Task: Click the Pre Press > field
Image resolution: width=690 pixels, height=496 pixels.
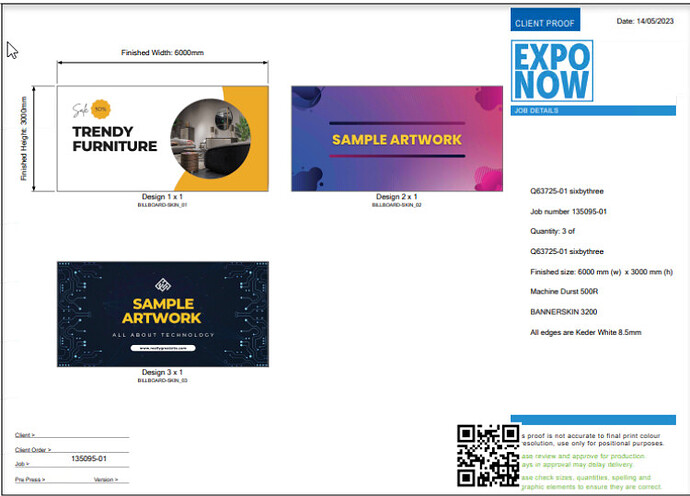Action: [33, 480]
